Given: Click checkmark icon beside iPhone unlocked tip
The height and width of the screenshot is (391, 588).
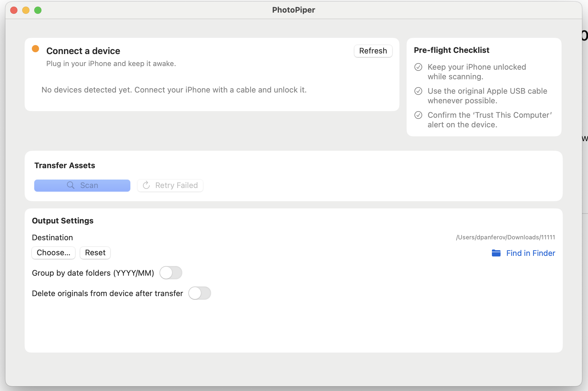Looking at the screenshot, I should 419,67.
